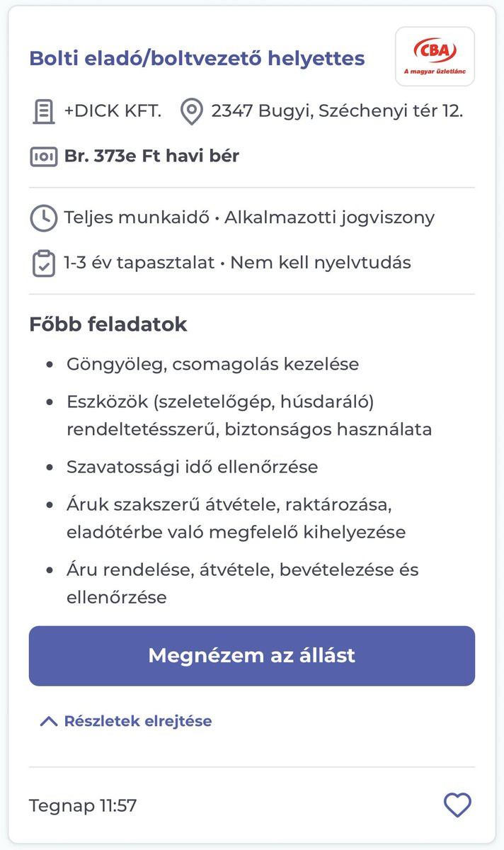Click the Részletek elrejtése link
Image resolution: width=504 pixels, height=850 pixels.
point(137,721)
